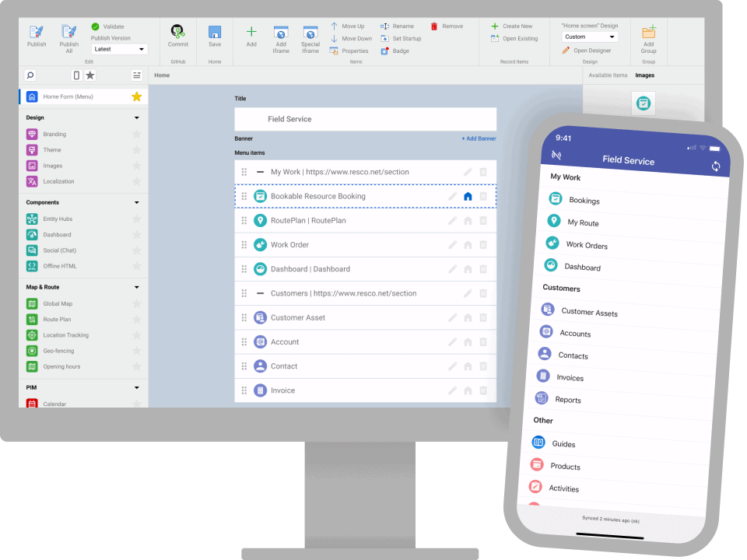The height and width of the screenshot is (560, 747).
Task: Rename the selected item
Action: (x=398, y=26)
